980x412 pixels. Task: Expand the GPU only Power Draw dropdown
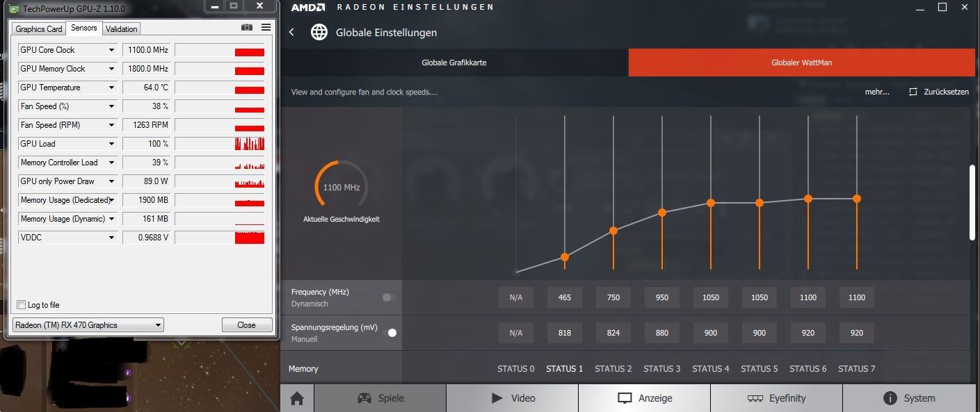click(x=111, y=181)
